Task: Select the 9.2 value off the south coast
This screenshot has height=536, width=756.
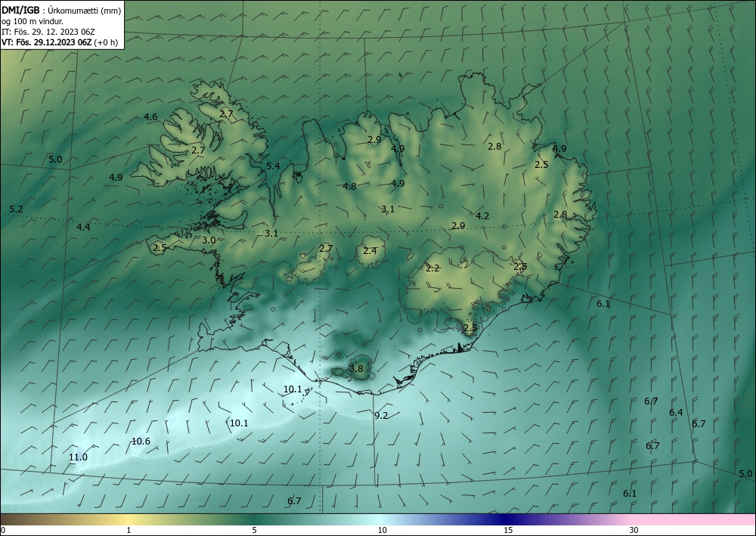Action: [x=381, y=416]
